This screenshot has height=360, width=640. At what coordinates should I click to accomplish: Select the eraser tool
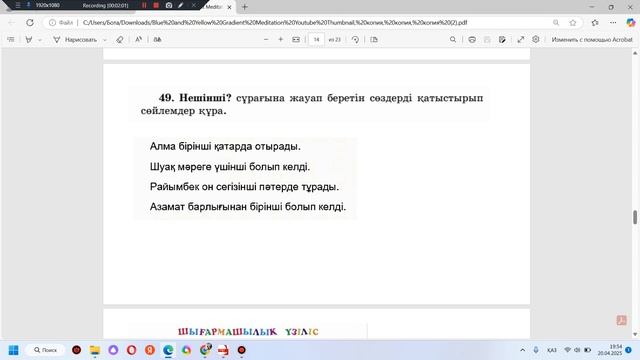coord(120,40)
